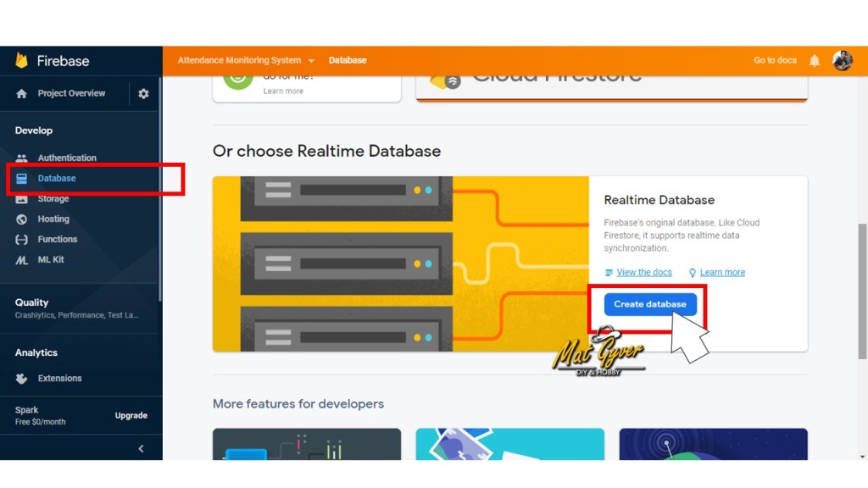Collapse the sidebar with the chevron

pos(141,449)
